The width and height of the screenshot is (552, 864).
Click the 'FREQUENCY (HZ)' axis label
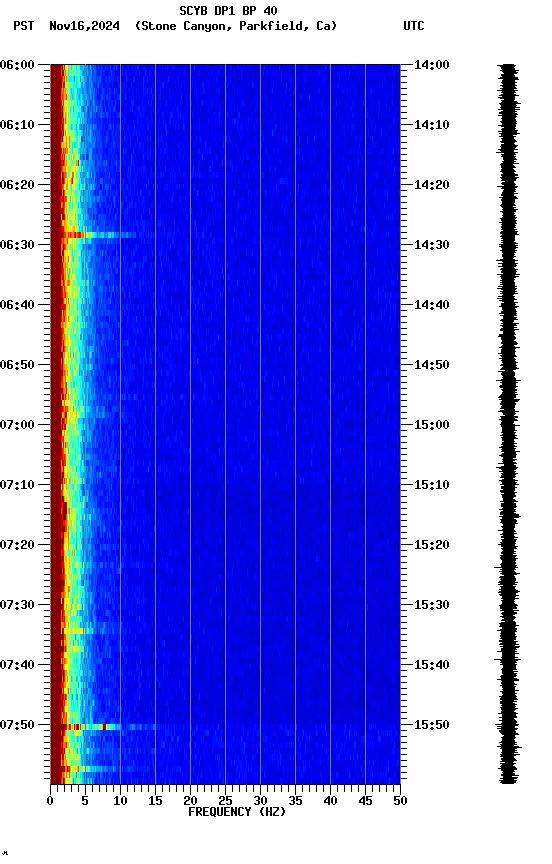pos(237,812)
